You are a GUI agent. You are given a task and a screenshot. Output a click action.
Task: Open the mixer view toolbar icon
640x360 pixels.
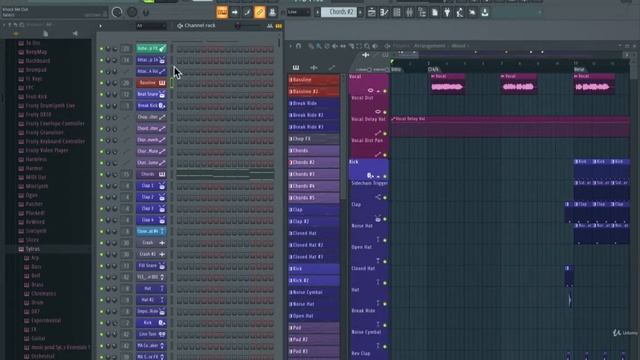(x=409, y=13)
